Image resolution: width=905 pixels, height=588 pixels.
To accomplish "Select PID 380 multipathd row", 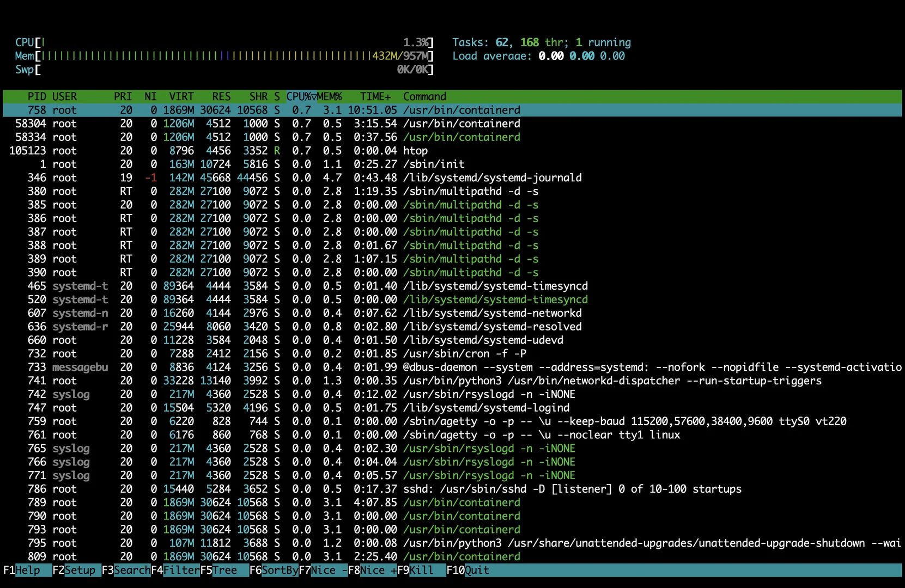I will click(452, 192).
